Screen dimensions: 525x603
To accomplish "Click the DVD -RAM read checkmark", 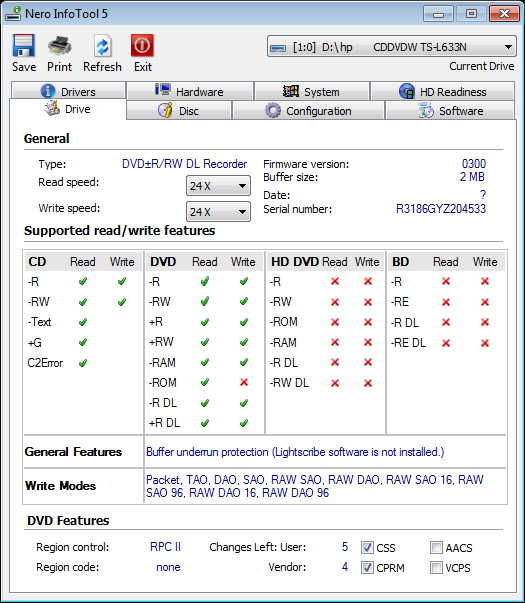I will pyautogui.click(x=205, y=362).
